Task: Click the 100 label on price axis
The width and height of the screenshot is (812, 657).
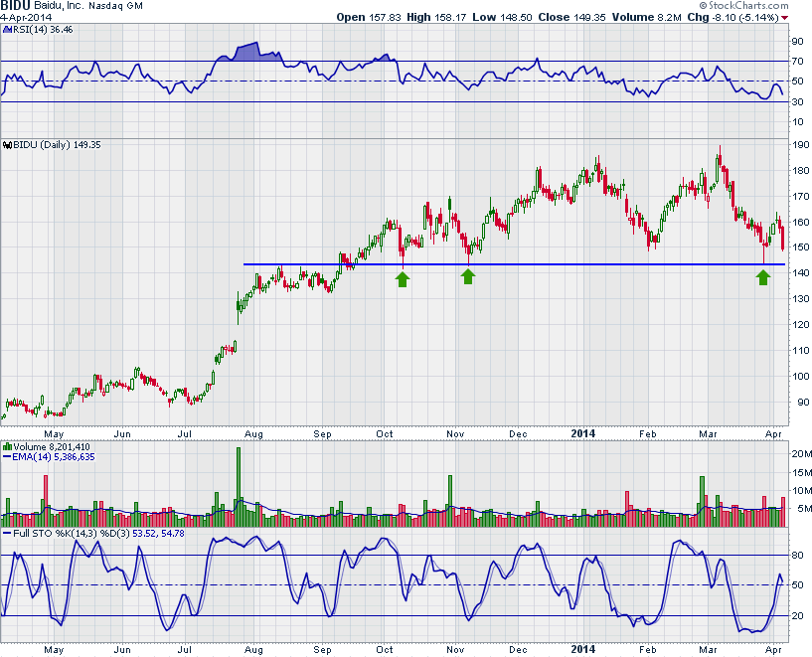Action: click(801, 377)
